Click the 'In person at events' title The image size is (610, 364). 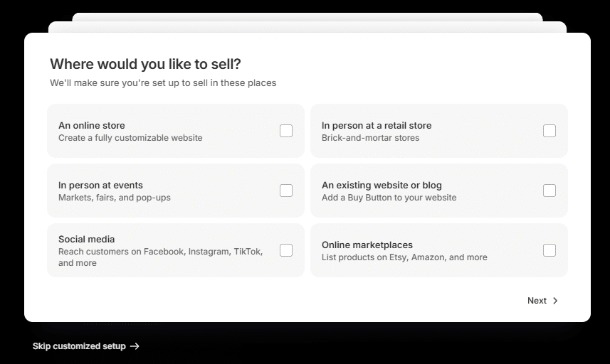100,186
